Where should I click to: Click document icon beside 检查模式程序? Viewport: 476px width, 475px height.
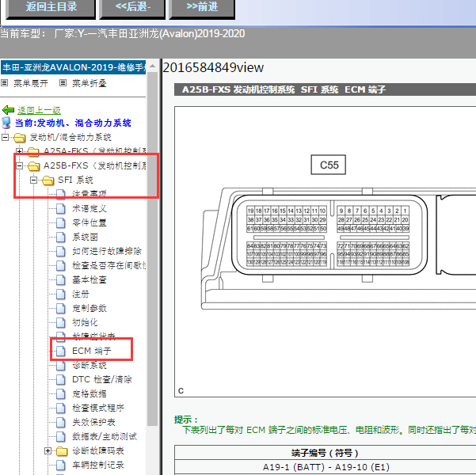[x=61, y=408]
